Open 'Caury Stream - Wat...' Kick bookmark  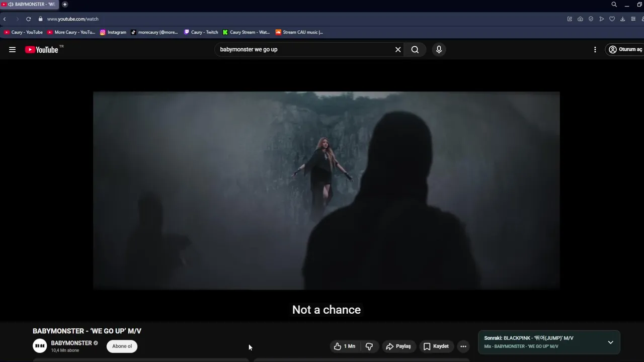click(247, 32)
